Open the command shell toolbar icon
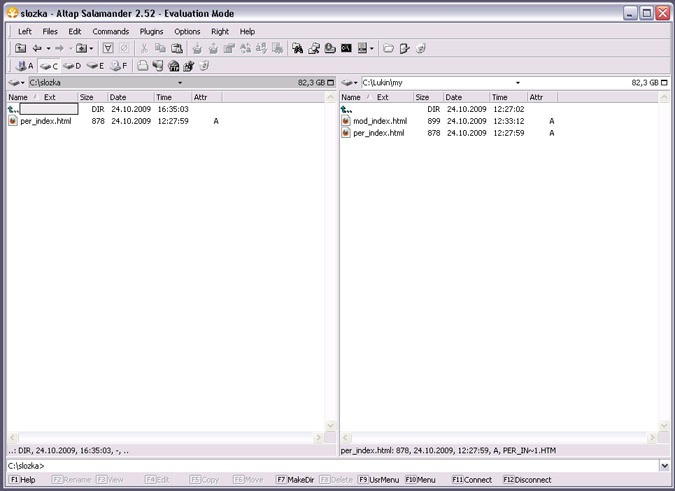Image resolution: width=675 pixels, height=491 pixels. (346, 48)
